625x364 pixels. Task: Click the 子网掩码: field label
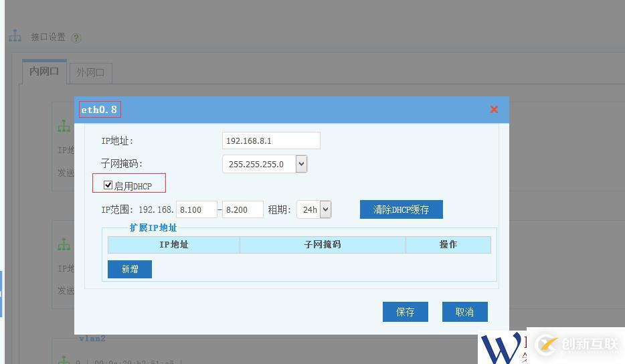(x=122, y=163)
